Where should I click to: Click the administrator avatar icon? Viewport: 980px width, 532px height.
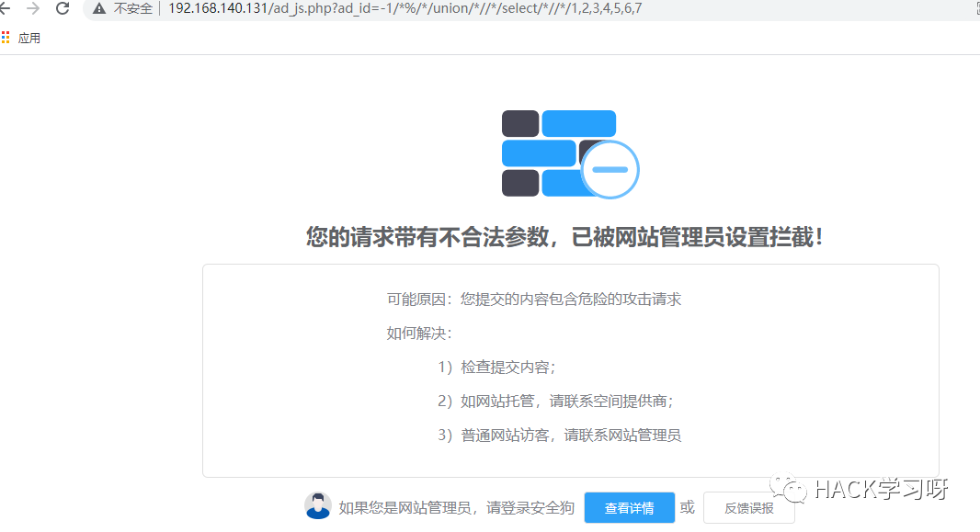(x=317, y=505)
